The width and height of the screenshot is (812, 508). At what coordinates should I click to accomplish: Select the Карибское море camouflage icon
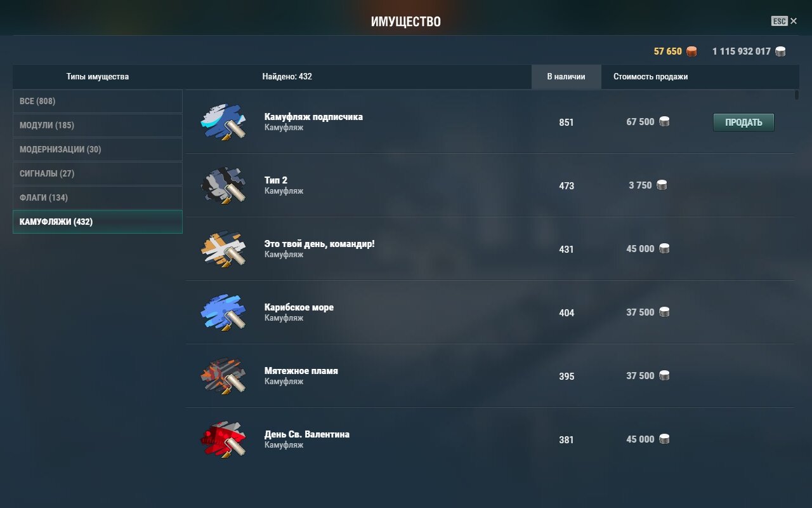tap(223, 312)
